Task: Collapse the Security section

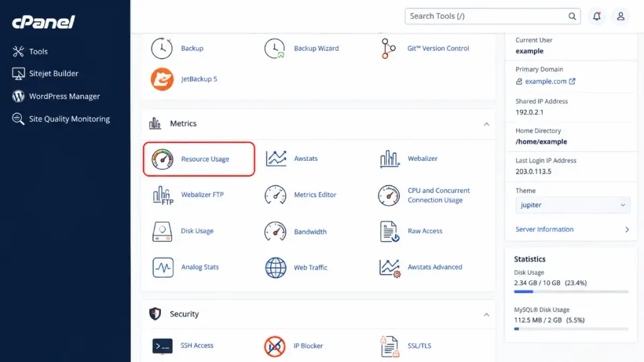Action: [x=486, y=315]
